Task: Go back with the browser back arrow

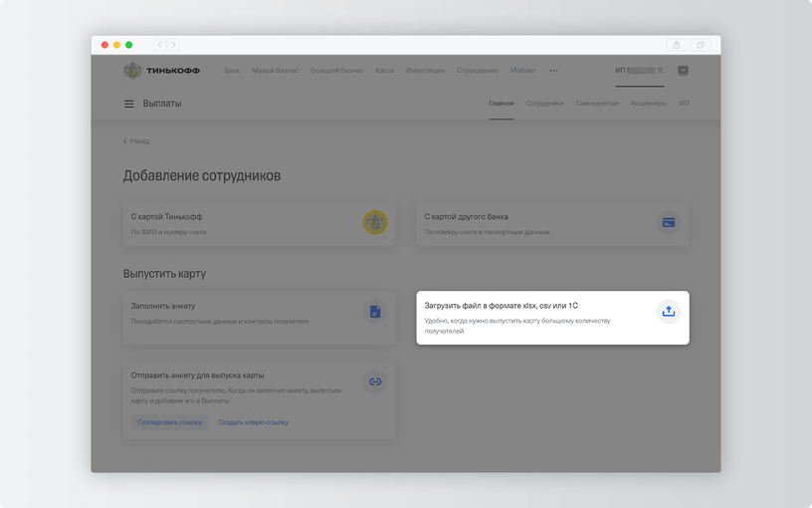Action: tap(159, 45)
